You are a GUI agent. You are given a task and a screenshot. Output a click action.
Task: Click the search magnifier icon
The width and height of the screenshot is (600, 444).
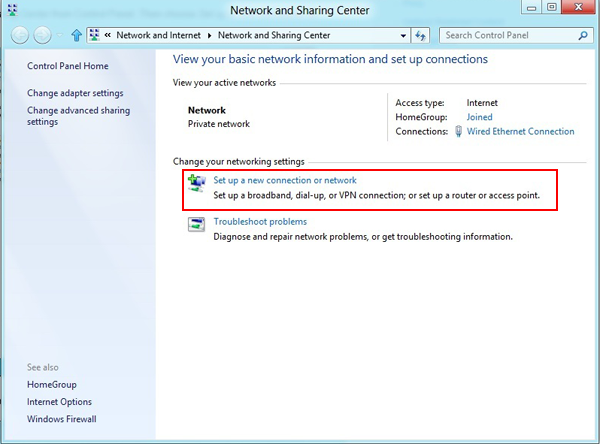(584, 35)
